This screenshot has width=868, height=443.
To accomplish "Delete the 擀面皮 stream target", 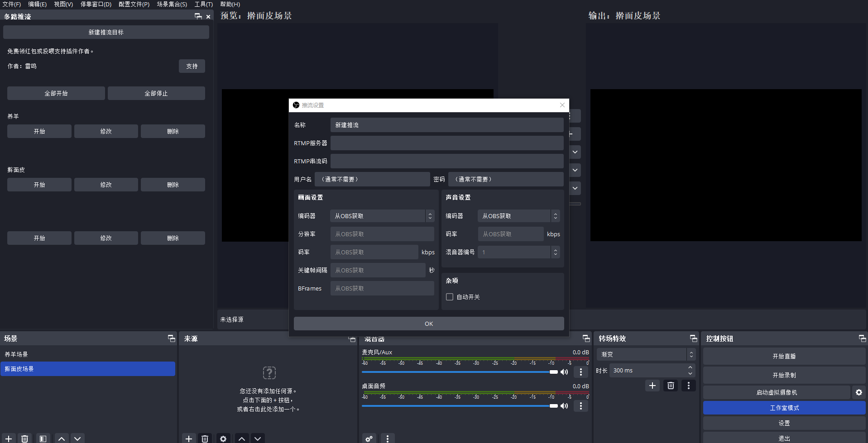I will click(x=173, y=185).
